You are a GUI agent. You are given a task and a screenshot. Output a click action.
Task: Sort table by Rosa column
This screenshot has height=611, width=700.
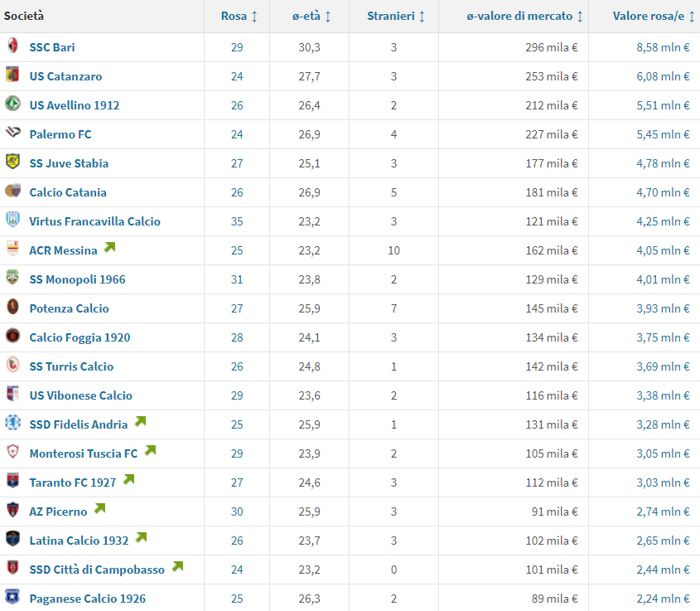(239, 16)
